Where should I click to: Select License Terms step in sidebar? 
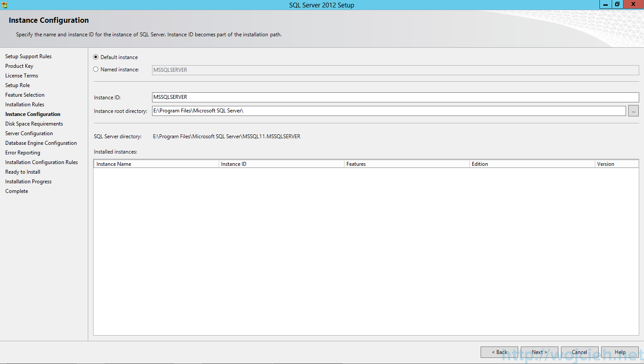click(x=21, y=76)
